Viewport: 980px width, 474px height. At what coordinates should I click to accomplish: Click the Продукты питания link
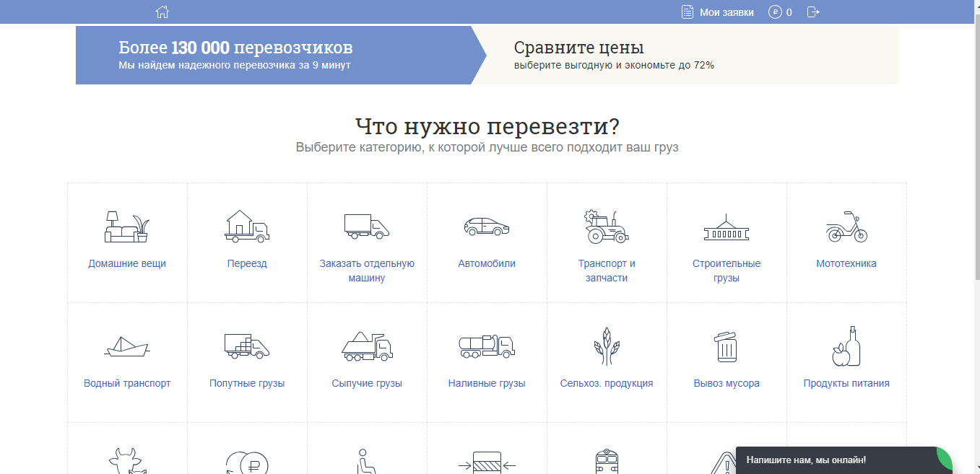(846, 383)
